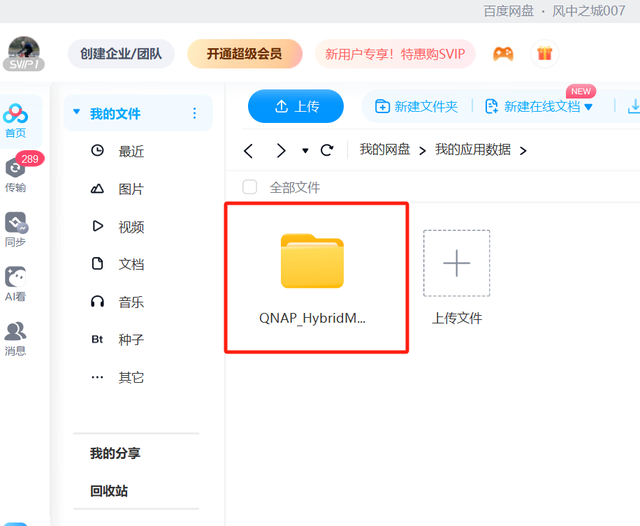Screen dimensions: 640x526
Task: Open 我的分享 in the sidebar
Action: [x=115, y=453]
